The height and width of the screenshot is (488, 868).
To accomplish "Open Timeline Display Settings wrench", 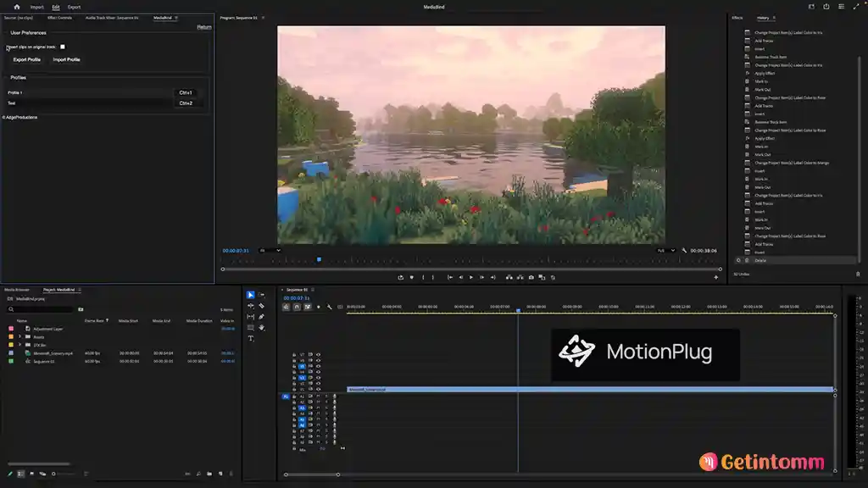I will [330, 307].
